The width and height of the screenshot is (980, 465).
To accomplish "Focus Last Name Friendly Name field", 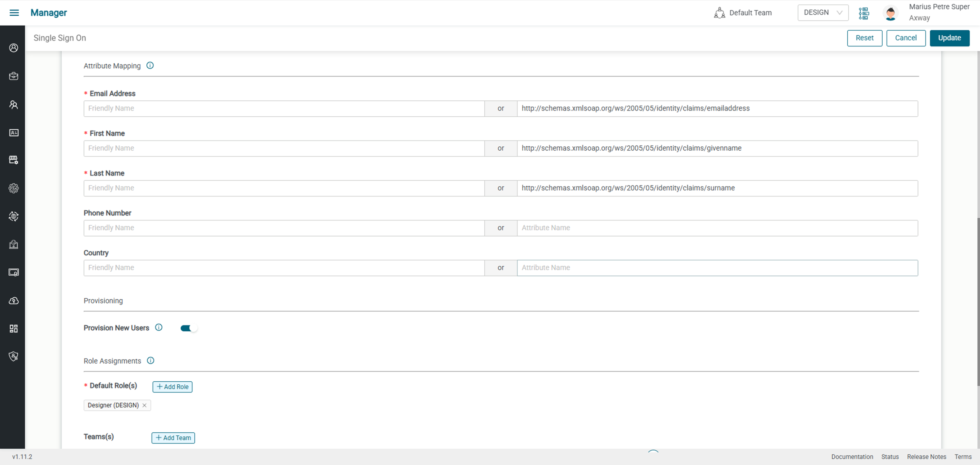I will point(284,188).
